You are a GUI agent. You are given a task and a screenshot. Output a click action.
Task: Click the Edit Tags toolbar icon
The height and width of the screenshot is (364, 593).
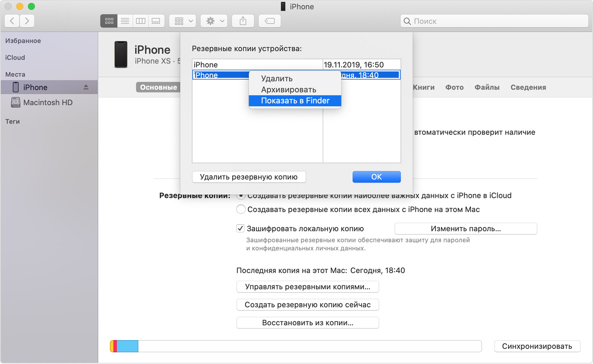click(x=270, y=21)
